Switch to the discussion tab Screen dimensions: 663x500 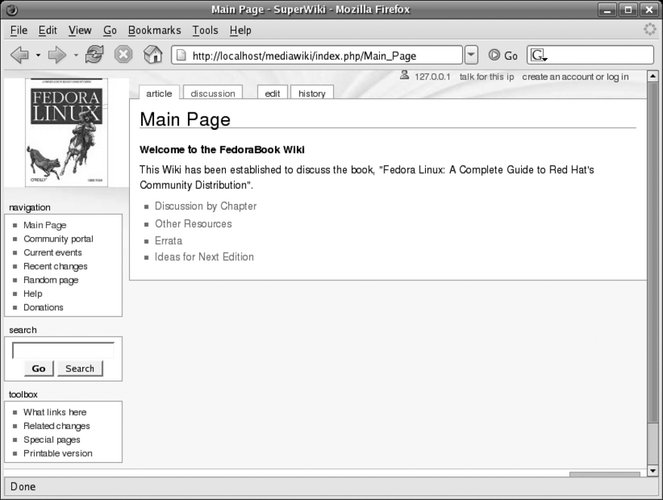point(212,93)
